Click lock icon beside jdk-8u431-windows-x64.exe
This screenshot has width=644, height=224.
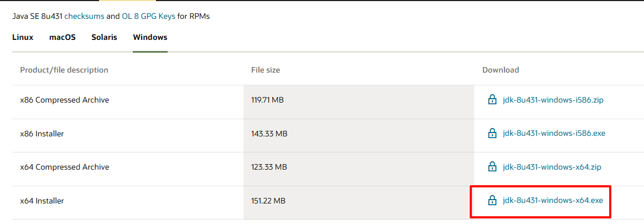click(492, 201)
